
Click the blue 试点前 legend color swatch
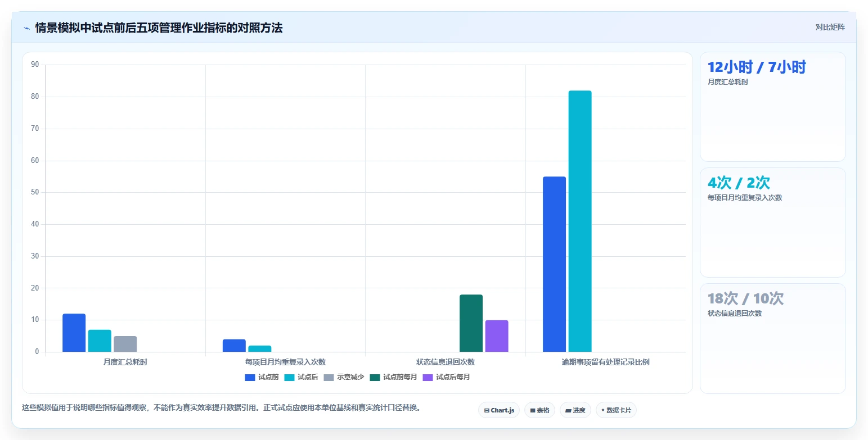pyautogui.click(x=250, y=377)
